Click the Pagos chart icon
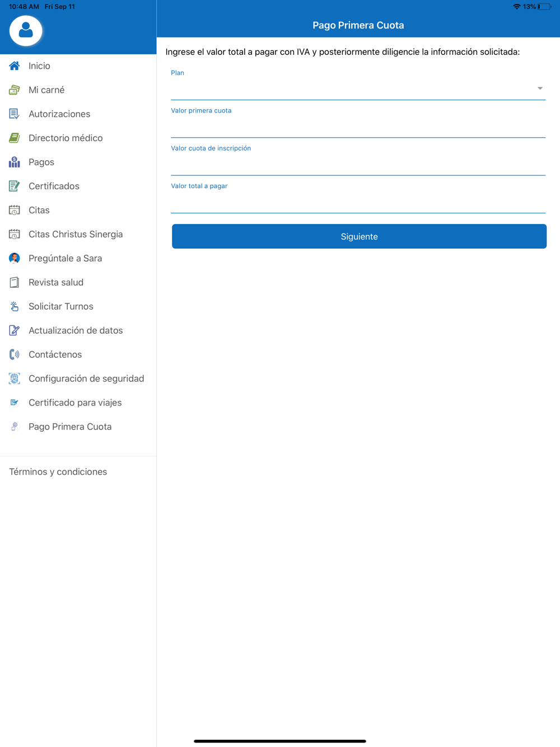The width and height of the screenshot is (560, 747). click(15, 162)
